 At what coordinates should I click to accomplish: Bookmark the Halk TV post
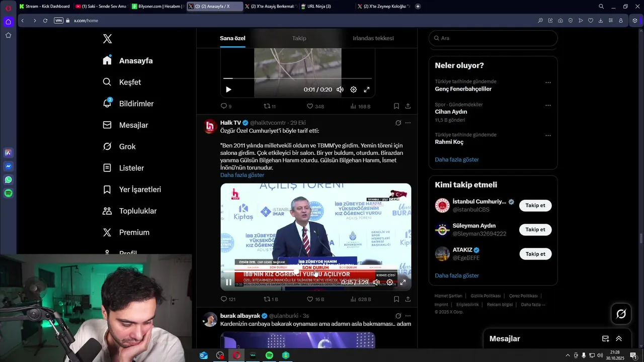coord(396,299)
